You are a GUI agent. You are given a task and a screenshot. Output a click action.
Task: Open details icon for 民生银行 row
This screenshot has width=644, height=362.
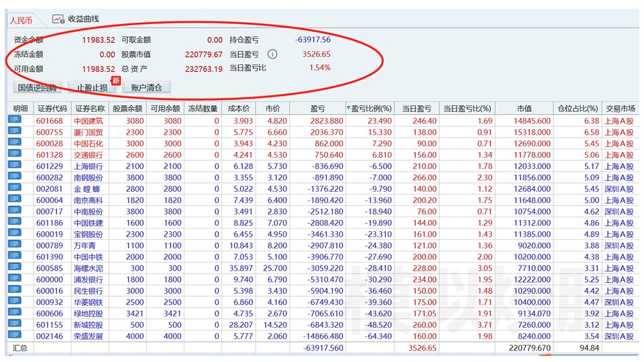pyautogui.click(x=14, y=290)
